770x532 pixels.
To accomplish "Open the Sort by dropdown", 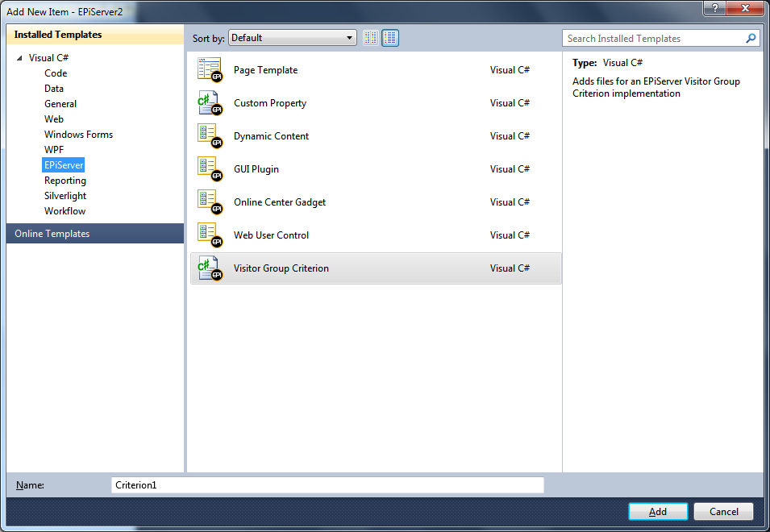I will [x=293, y=38].
